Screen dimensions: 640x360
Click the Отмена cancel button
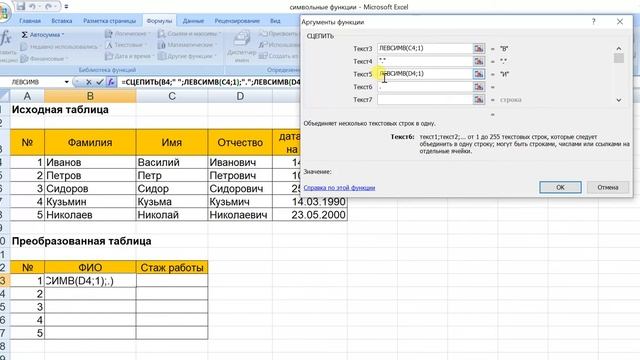608,187
